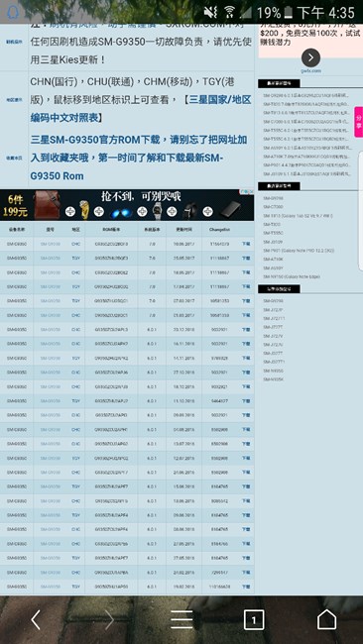Open the 三星国家/地区编码中文对照表 link
The height and width of the screenshot is (644, 363).
click(140, 109)
